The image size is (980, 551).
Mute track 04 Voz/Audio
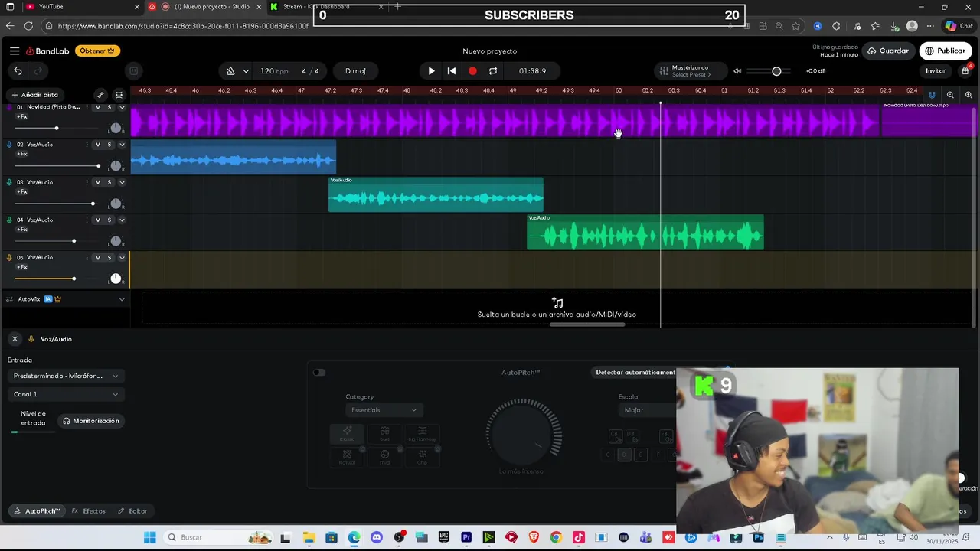click(x=97, y=220)
